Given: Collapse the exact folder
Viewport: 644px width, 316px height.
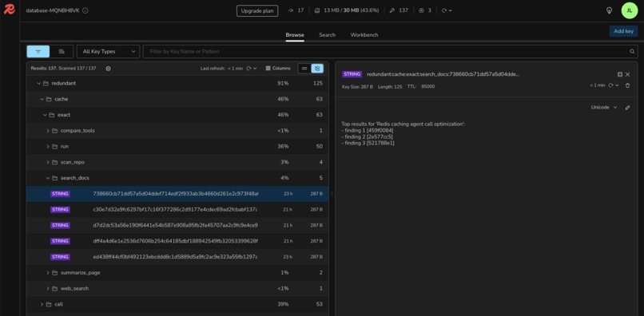Looking at the screenshot, I should pos(46,115).
